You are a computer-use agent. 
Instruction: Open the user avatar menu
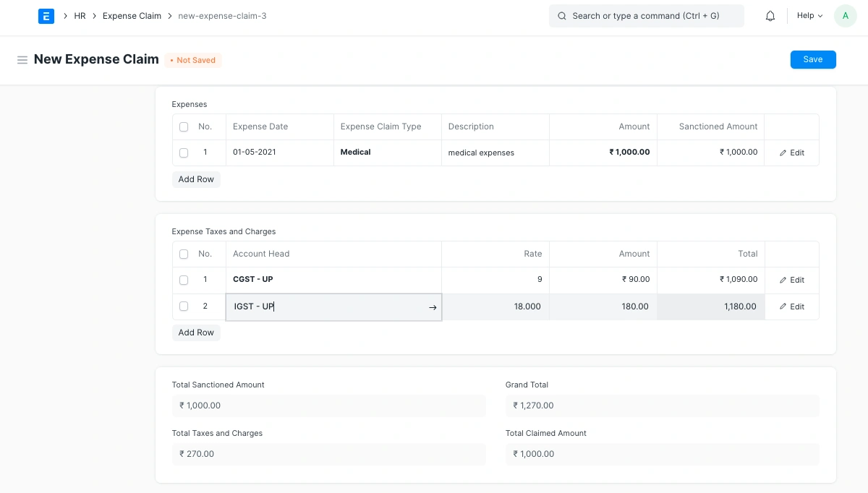point(846,15)
